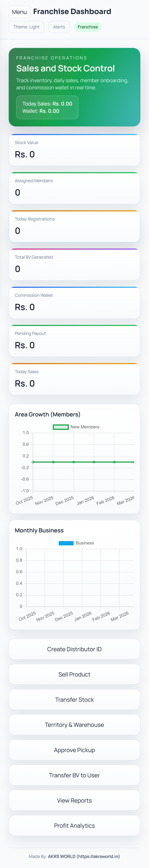149x868 pixels.
Task: Open Territory & Warehouse
Action: [74, 725]
